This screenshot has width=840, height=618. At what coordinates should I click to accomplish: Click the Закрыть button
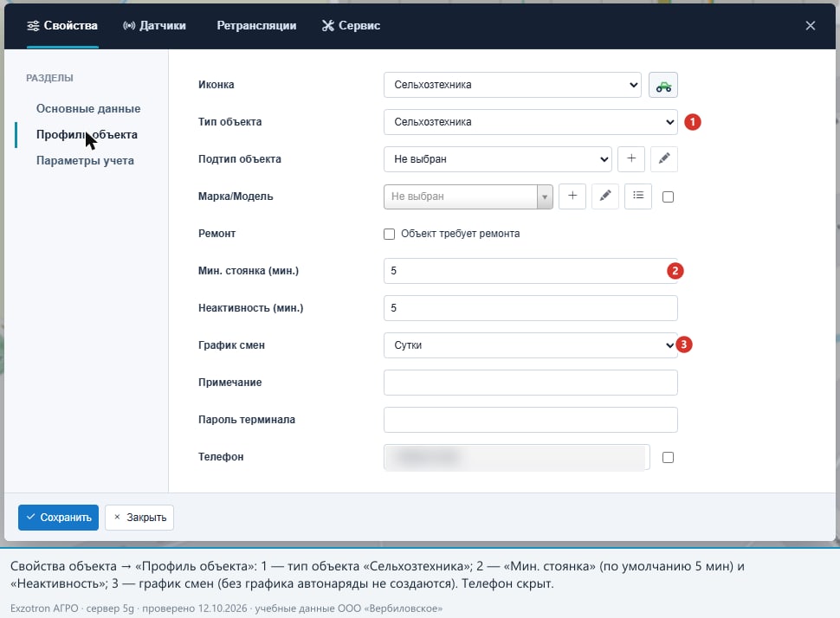[x=139, y=518]
